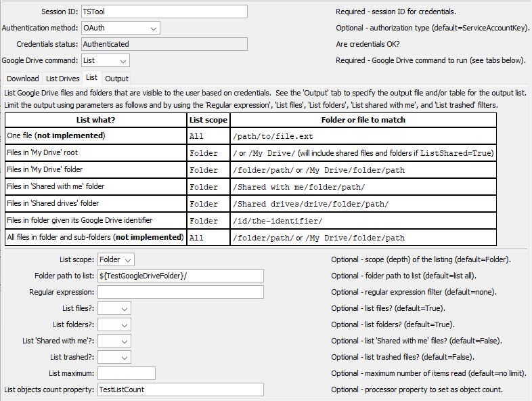Click the List maximum input field
Image resolution: width=532 pixels, height=401 pixels.
(x=127, y=373)
